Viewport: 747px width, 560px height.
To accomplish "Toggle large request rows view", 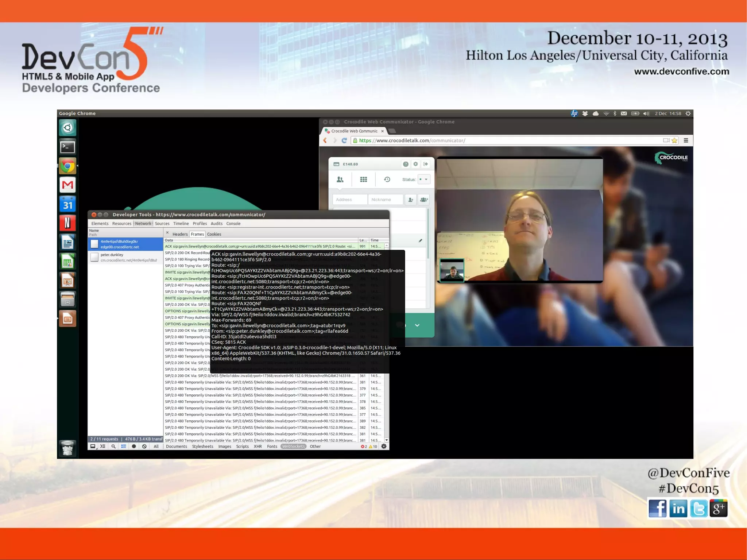I will 124,446.
